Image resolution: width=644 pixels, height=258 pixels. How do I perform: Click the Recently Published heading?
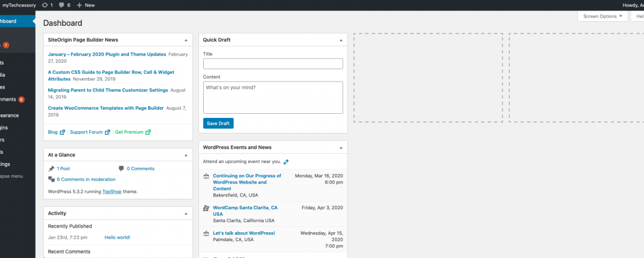pos(70,226)
